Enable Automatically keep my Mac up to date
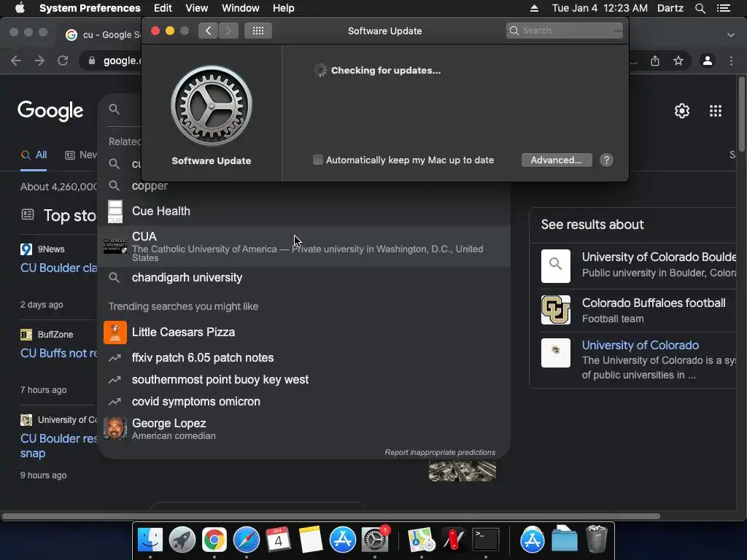Image resolution: width=747 pixels, height=560 pixels. pyautogui.click(x=318, y=160)
